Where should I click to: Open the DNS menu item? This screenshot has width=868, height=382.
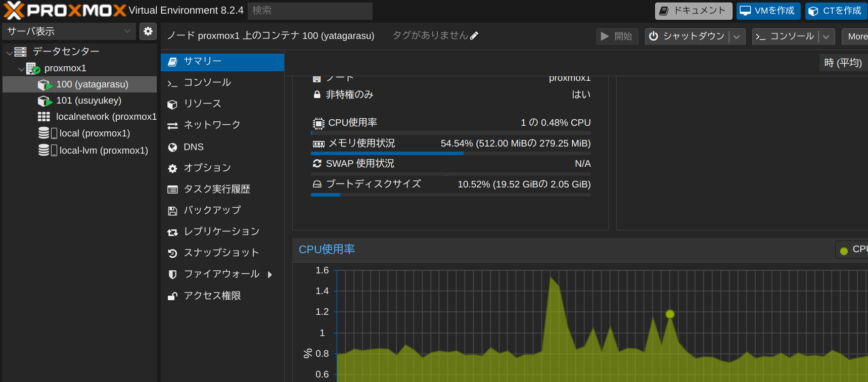[222, 147]
